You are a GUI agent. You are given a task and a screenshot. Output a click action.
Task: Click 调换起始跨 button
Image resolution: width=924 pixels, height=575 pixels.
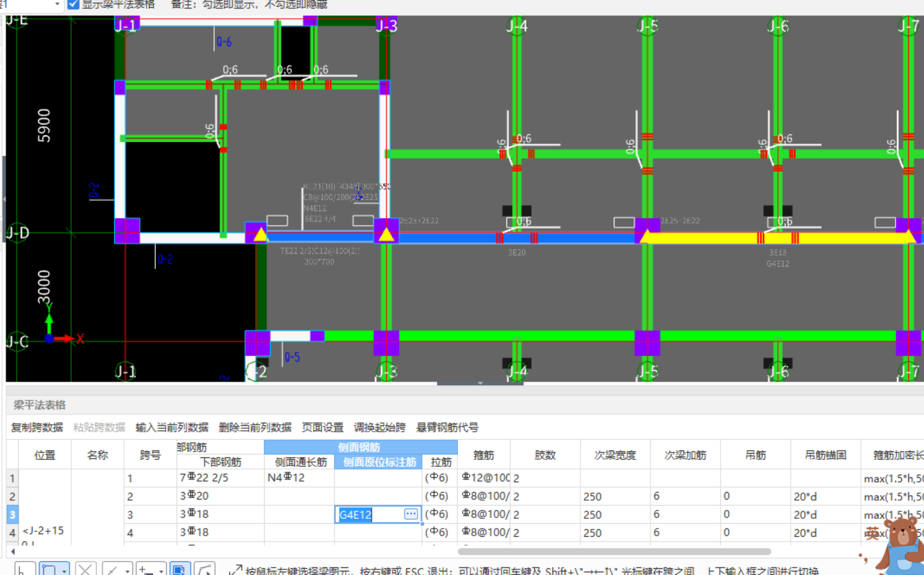(x=380, y=427)
